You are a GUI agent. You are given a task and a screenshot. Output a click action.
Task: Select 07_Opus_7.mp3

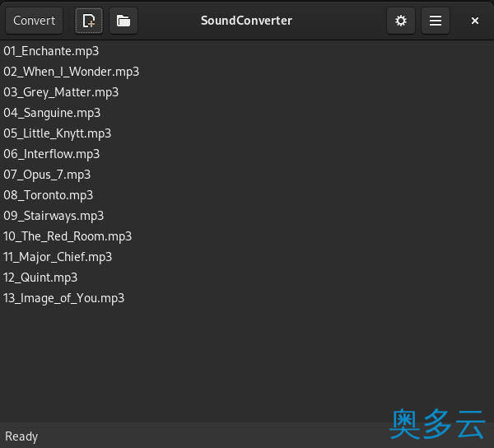coord(247,175)
